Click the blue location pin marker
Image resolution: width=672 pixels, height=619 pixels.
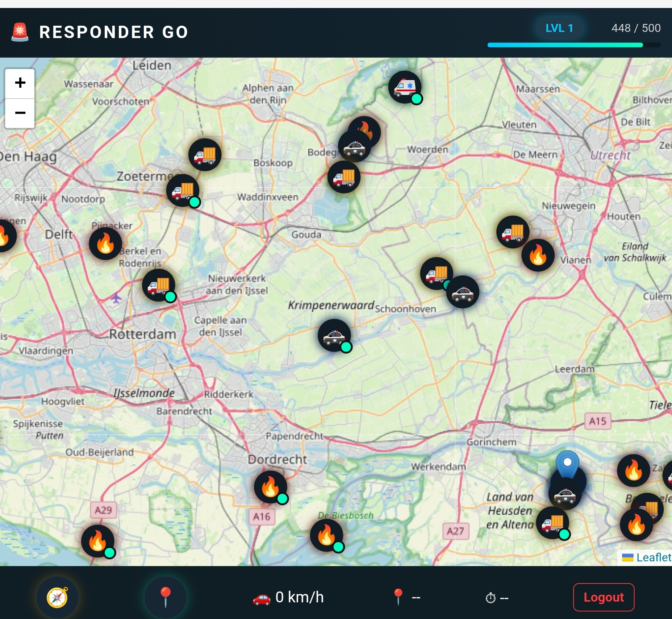click(567, 464)
